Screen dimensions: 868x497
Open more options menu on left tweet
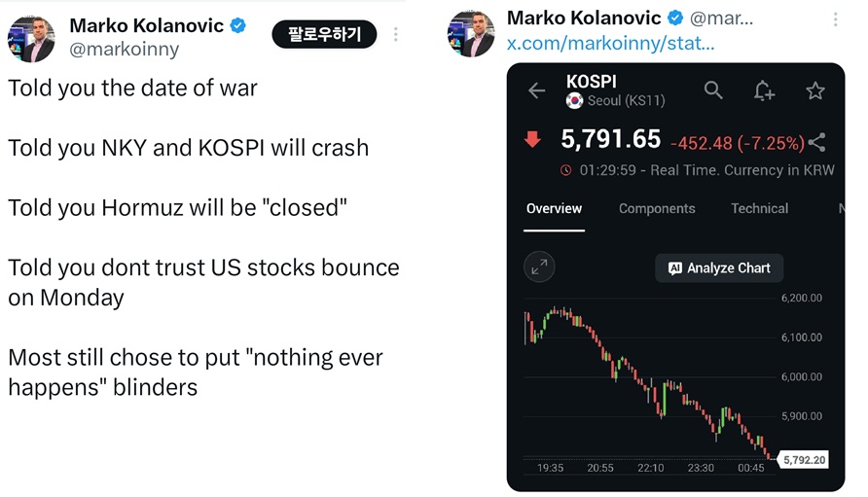coord(395,35)
